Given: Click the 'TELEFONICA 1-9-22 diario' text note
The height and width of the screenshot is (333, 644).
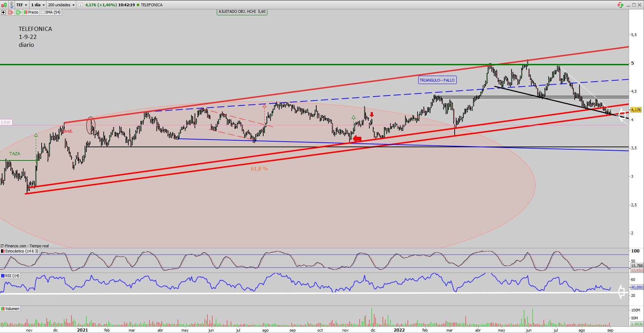Looking at the screenshot, I should pyautogui.click(x=35, y=37).
